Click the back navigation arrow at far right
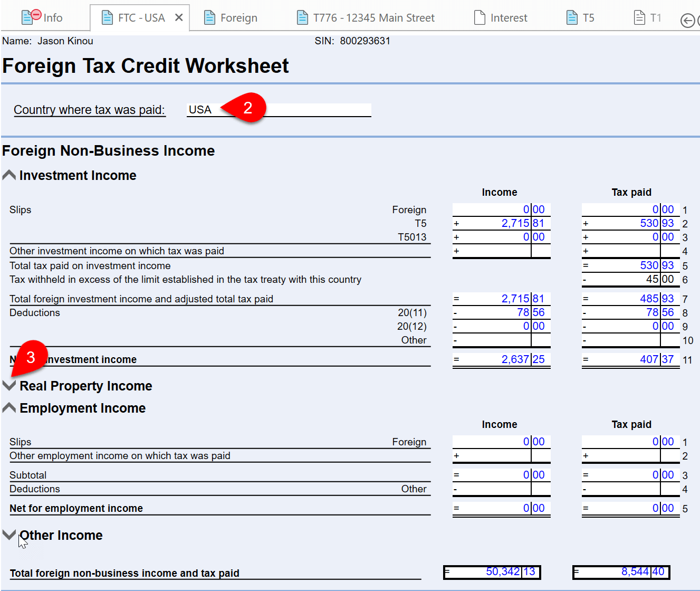700x591 pixels. (688, 21)
